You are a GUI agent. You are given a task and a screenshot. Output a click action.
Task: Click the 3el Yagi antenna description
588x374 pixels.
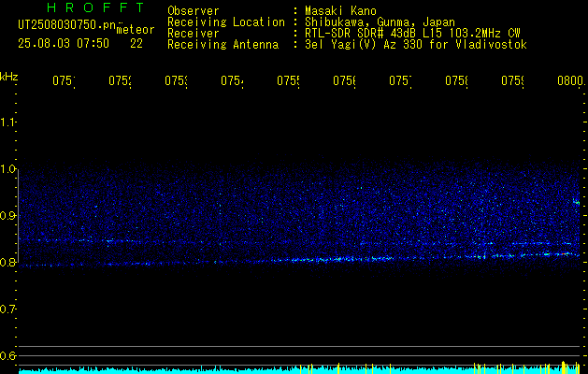coord(416,45)
